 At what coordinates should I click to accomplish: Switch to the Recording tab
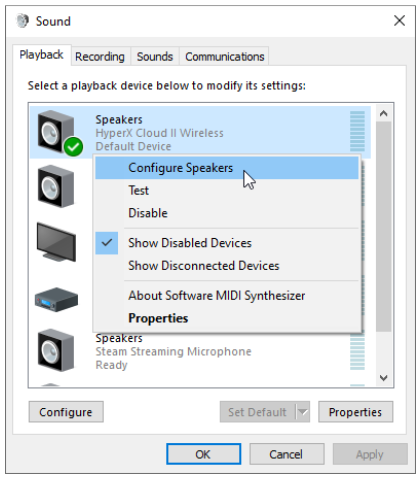[100, 56]
